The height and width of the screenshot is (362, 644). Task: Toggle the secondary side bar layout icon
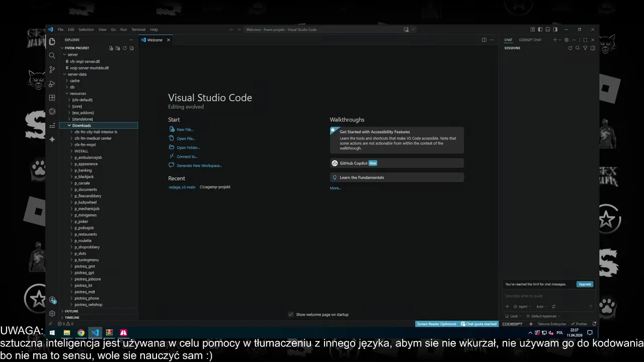[555, 30]
